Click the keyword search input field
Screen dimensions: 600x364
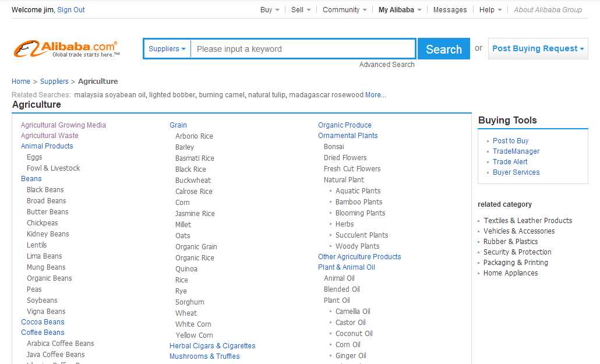(303, 49)
